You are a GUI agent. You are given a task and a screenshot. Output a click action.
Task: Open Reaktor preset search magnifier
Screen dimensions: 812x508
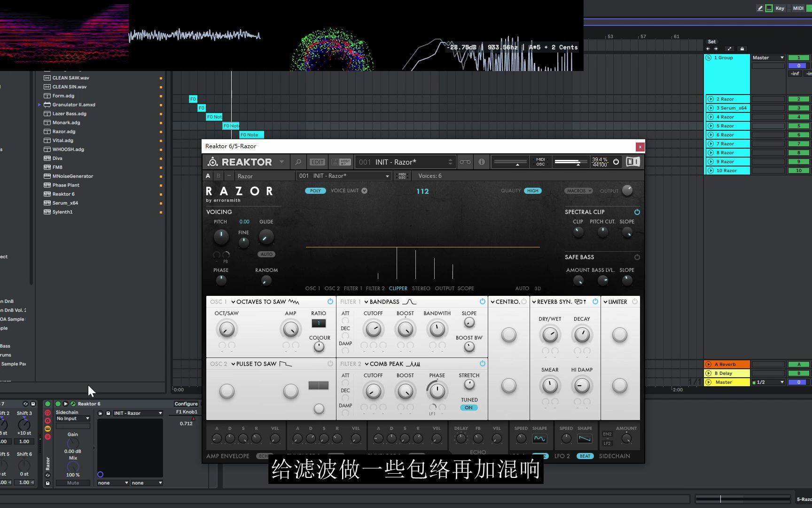[298, 162]
